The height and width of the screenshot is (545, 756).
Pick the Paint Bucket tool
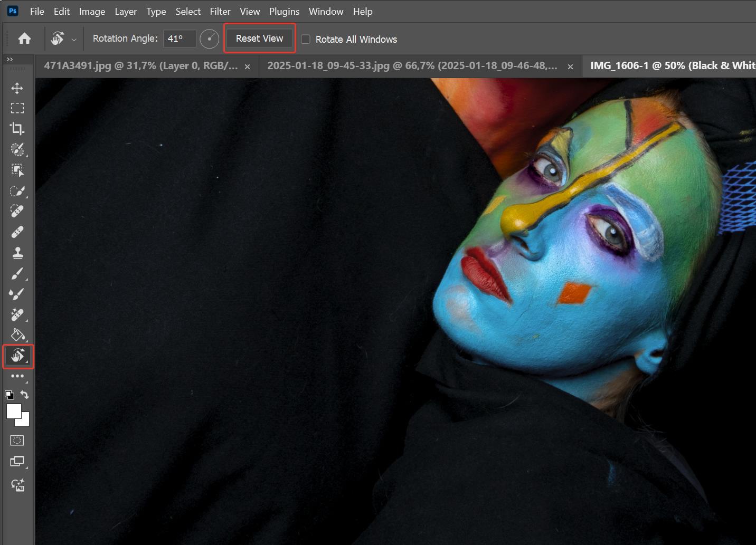pos(17,335)
